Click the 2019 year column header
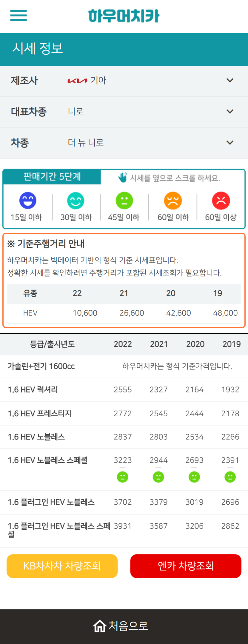 click(x=232, y=344)
